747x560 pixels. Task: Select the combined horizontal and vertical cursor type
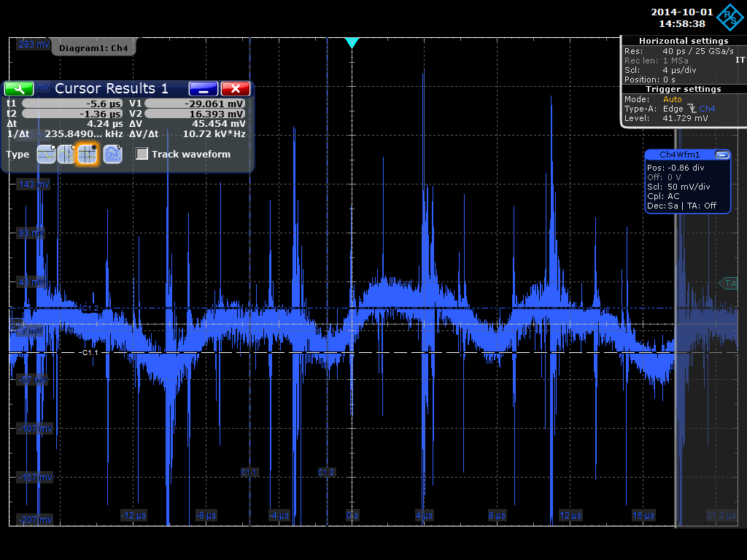pyautogui.click(x=88, y=154)
